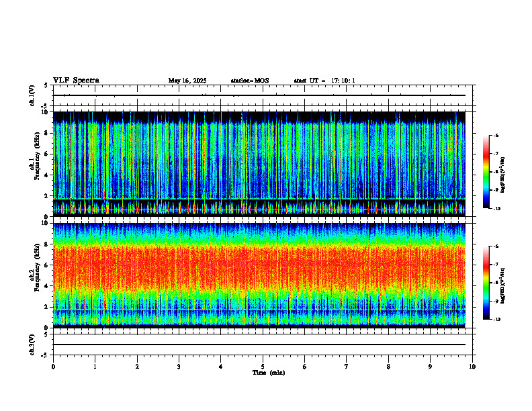
Task: Click the ch.1(V) axis label
Action: [x=32, y=95]
